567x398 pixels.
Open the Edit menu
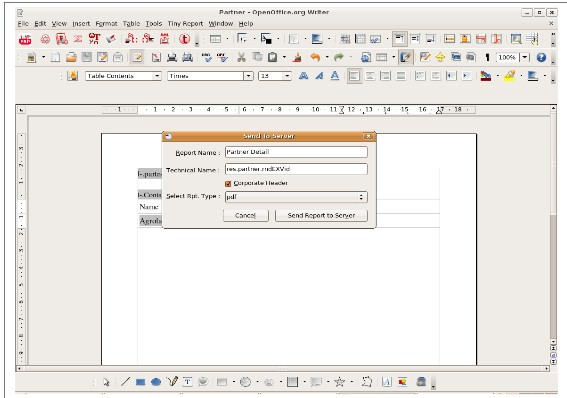coord(40,23)
